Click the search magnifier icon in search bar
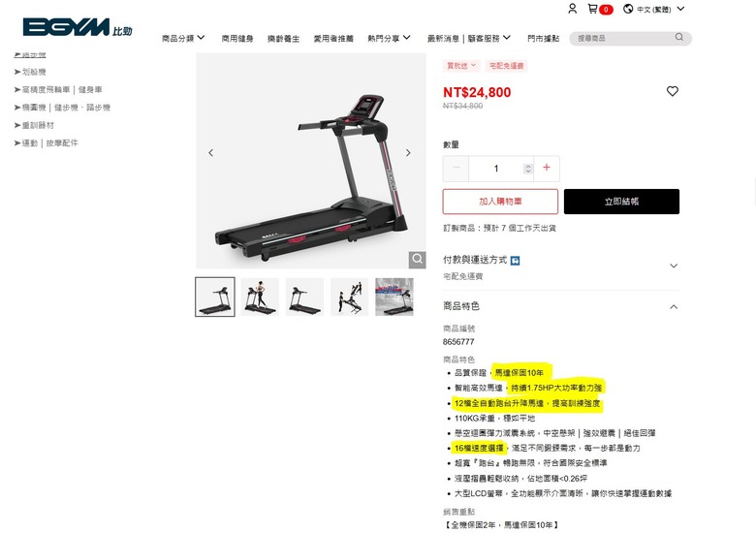Screen dimensions: 756x533 pyautogui.click(x=678, y=37)
